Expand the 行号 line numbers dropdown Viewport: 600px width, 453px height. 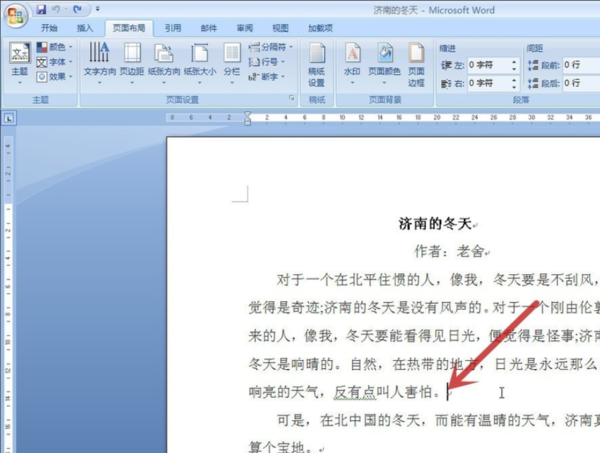click(266, 62)
